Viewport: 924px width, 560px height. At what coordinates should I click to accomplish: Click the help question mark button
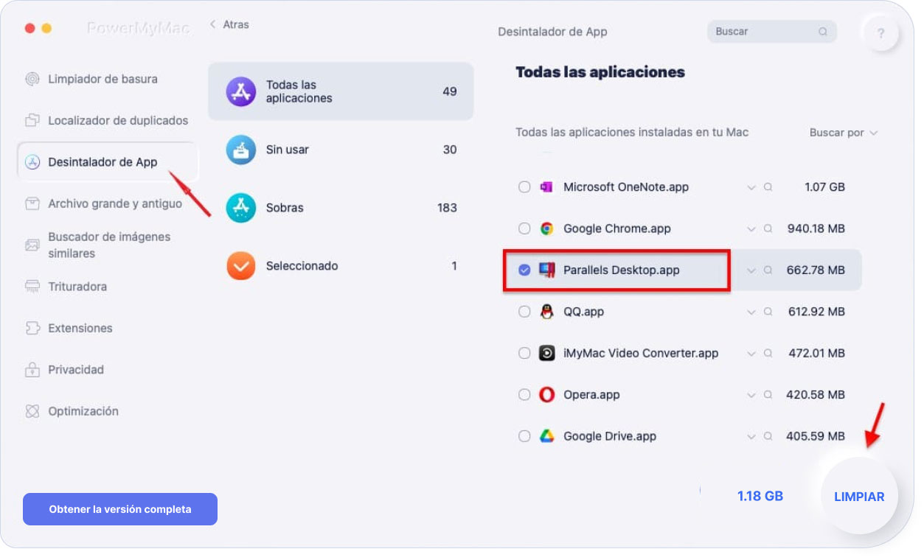880,33
